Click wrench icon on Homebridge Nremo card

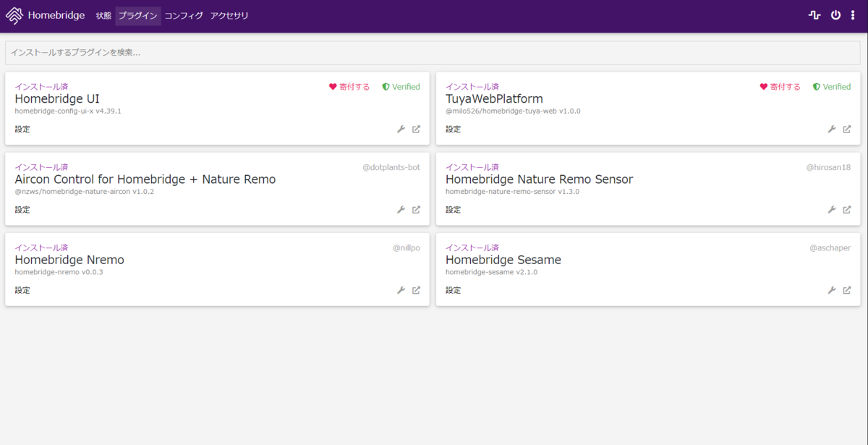401,290
